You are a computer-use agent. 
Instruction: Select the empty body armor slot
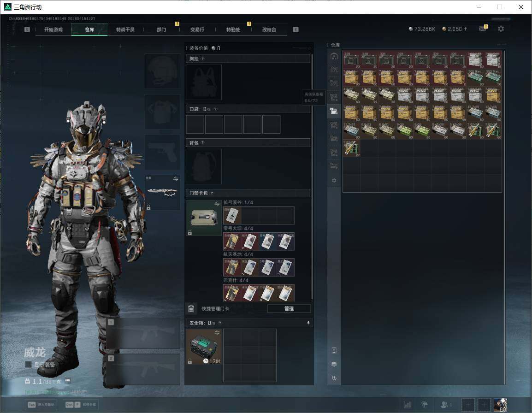tap(163, 112)
